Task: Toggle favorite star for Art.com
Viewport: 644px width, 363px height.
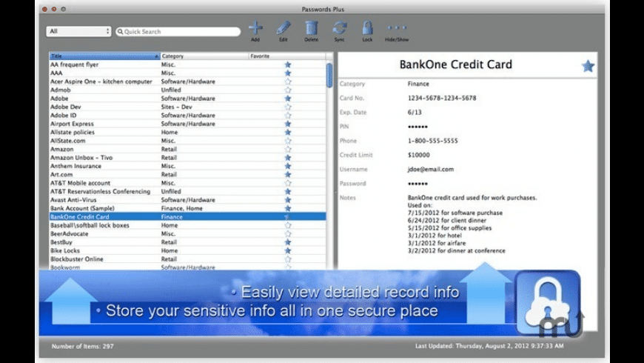Action: click(x=288, y=175)
